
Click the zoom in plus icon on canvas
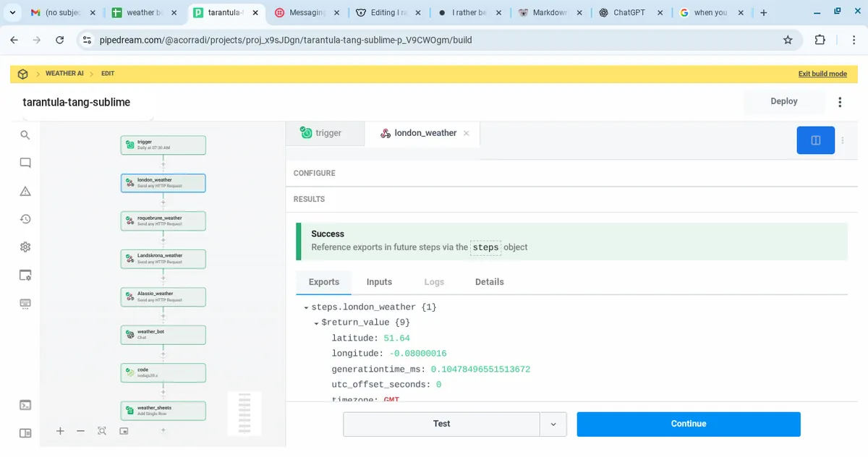coord(60,431)
